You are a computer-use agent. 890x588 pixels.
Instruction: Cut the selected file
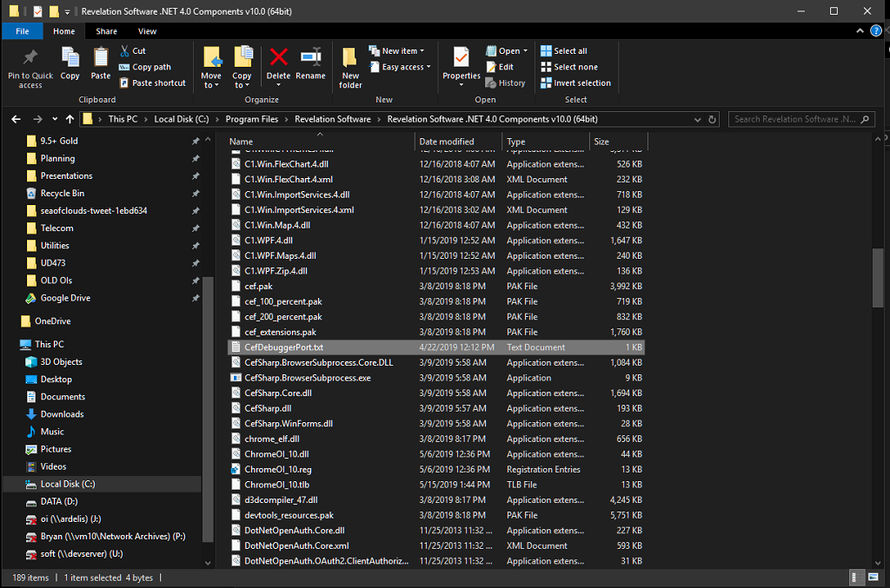click(133, 51)
